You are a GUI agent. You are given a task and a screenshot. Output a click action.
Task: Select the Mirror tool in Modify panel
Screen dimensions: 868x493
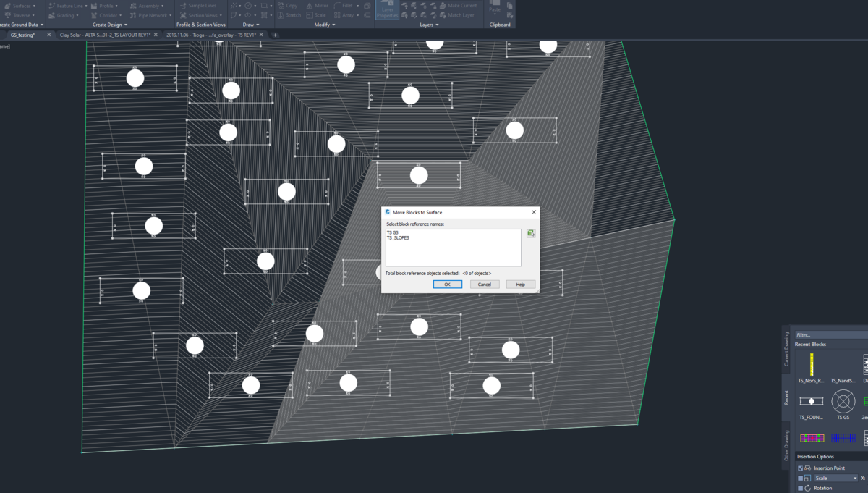coord(316,6)
